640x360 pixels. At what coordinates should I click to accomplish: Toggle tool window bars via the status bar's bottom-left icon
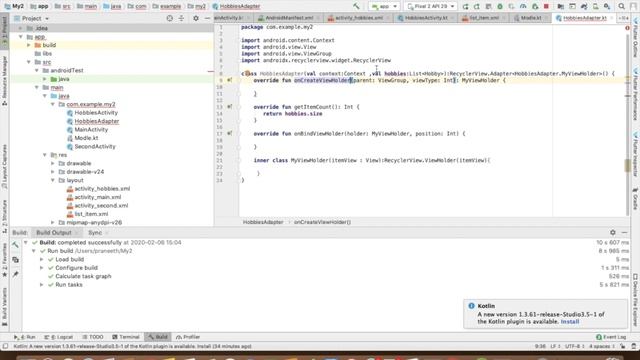click(5, 346)
